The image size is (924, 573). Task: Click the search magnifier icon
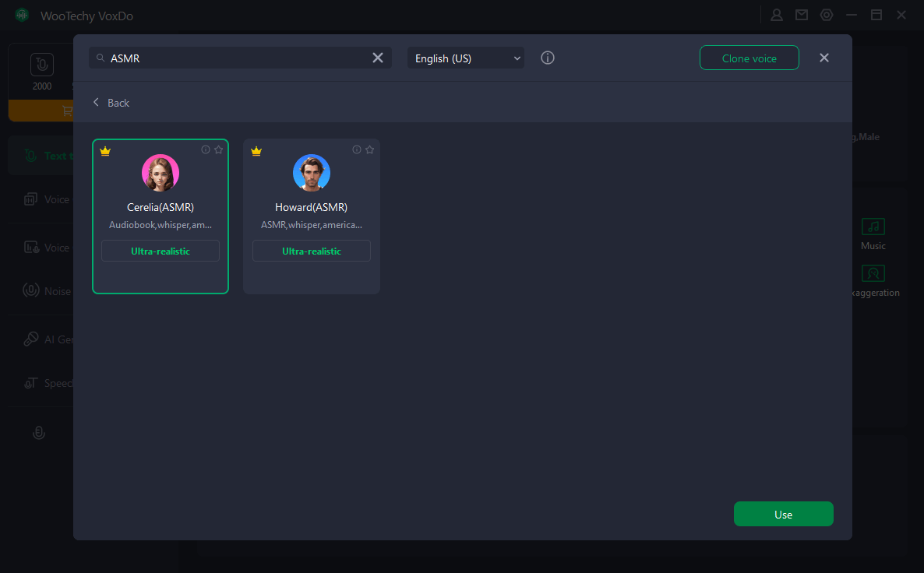click(101, 58)
